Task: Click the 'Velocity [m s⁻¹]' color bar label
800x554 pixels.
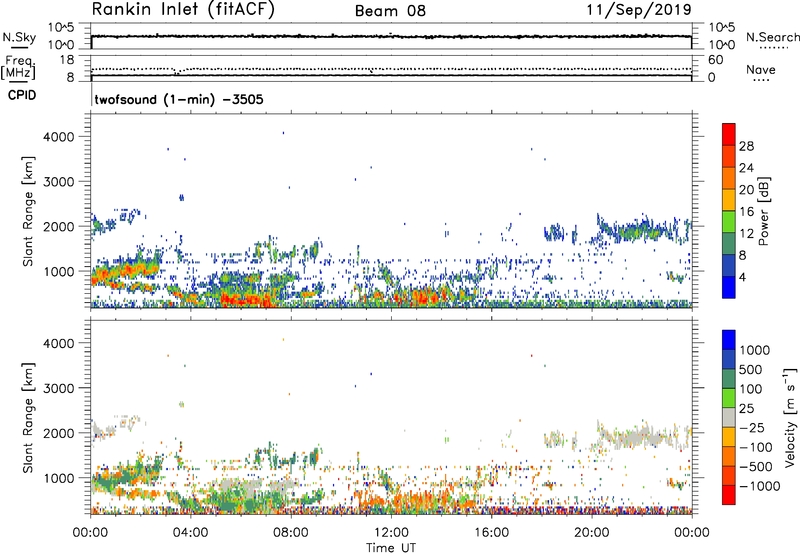Action: (790, 417)
